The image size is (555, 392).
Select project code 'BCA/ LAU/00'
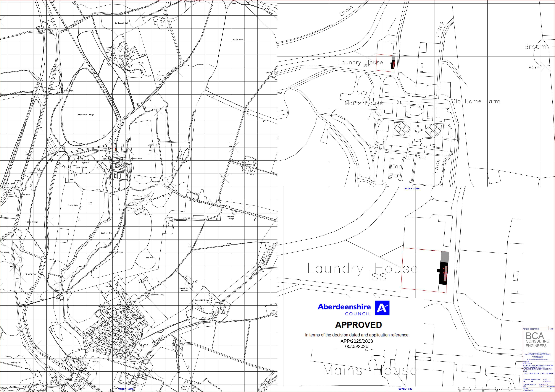tap(527, 364)
